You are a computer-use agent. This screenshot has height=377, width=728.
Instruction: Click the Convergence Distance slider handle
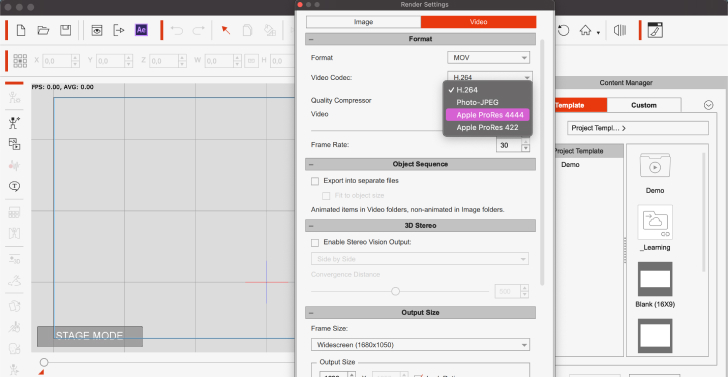(395, 291)
